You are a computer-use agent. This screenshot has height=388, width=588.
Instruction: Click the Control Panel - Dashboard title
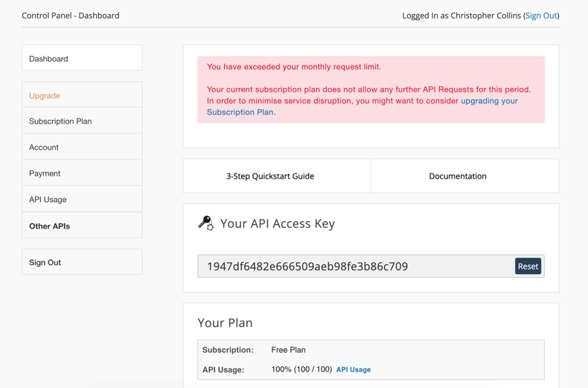tap(71, 16)
